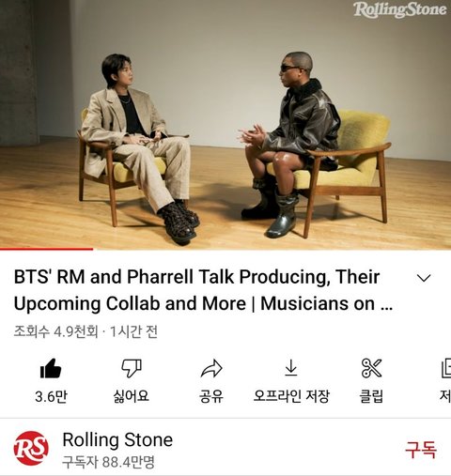
Task: Tap the offline download arrow icon
Action: 291,368
